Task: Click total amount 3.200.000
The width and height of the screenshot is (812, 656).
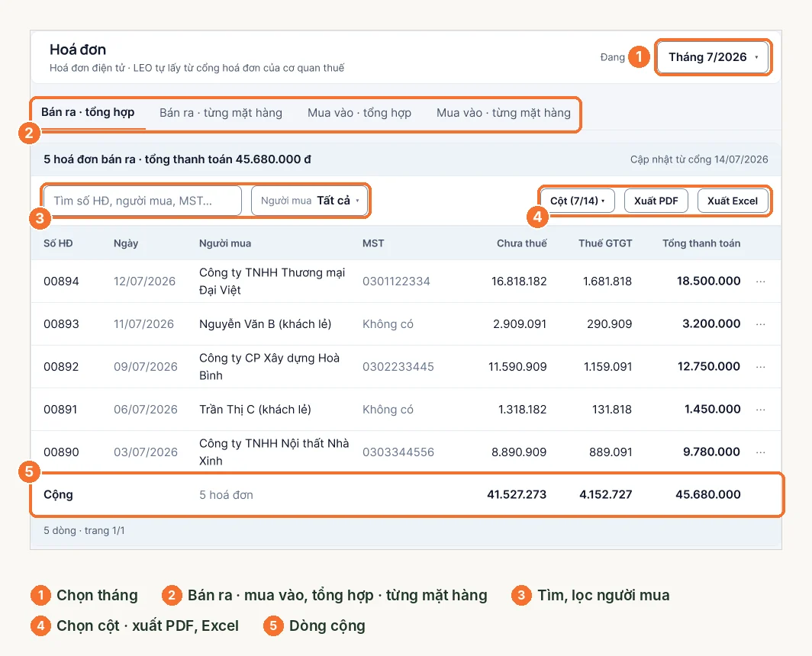Action: [711, 324]
